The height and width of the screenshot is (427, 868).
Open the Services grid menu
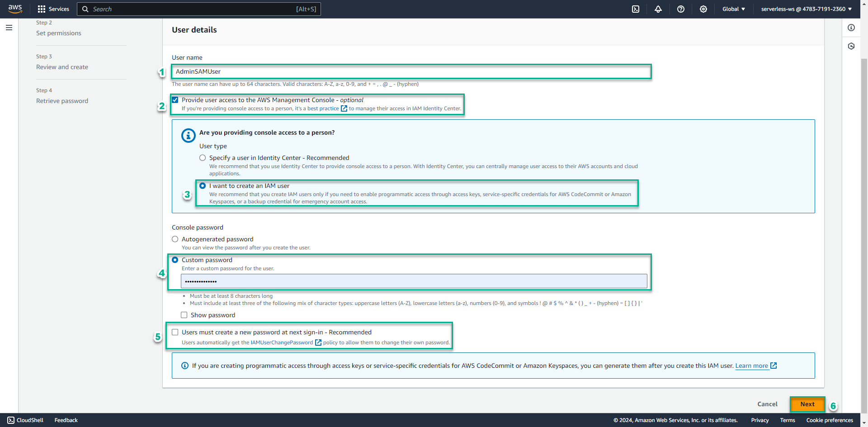(42, 9)
